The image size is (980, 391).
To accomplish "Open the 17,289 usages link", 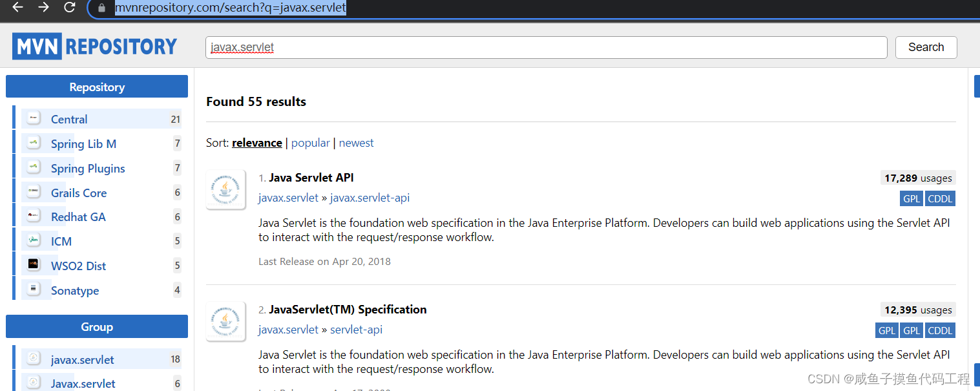I will point(918,178).
